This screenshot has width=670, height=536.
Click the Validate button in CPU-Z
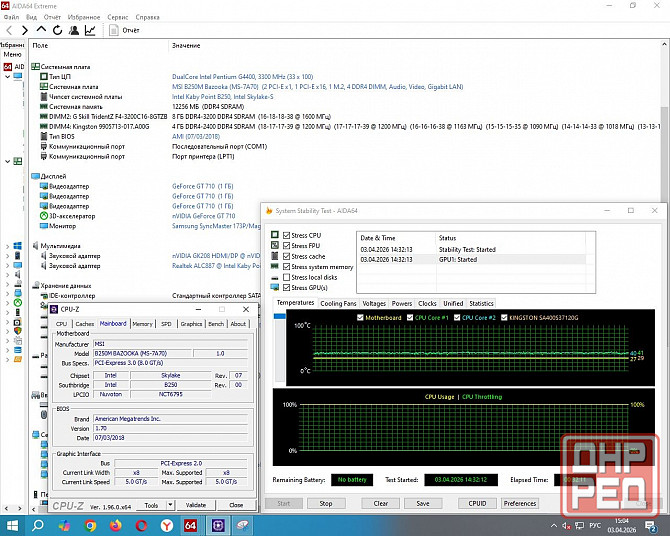[x=197, y=505]
